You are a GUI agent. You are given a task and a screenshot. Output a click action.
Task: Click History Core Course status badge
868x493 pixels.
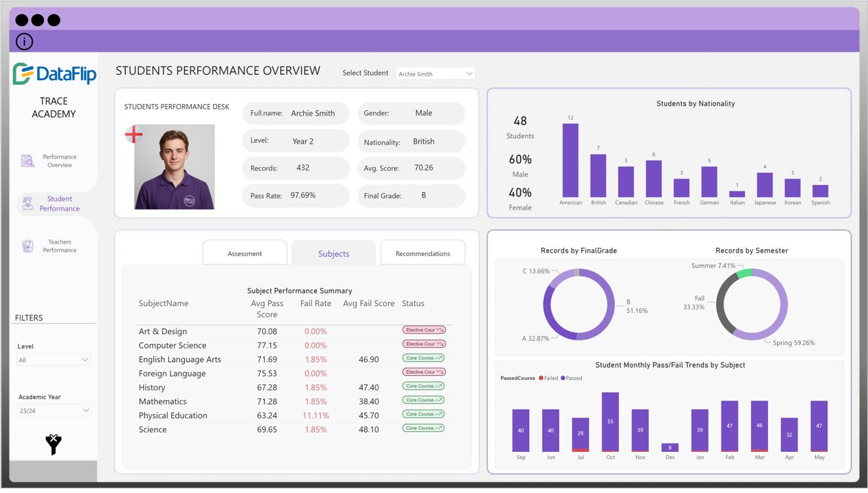pyautogui.click(x=424, y=385)
